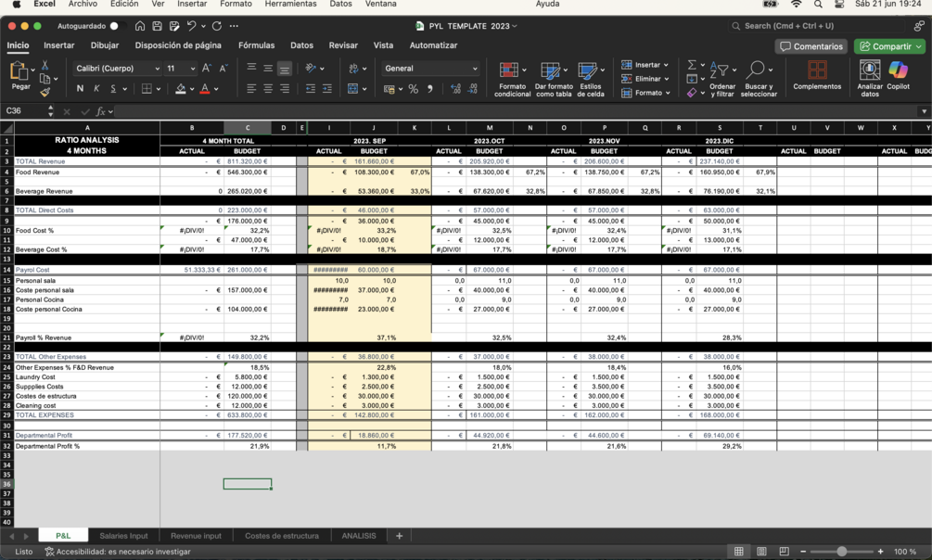Open the font size 11 dropdown
Screen dimensions: 932x560
tap(181, 69)
